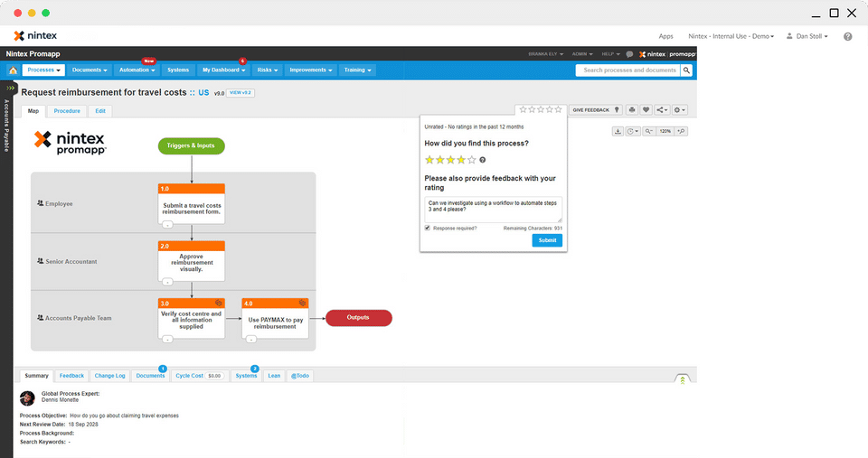The width and height of the screenshot is (868, 458).
Task: Click the first empty star in the toolbar rating
Action: coord(523,109)
